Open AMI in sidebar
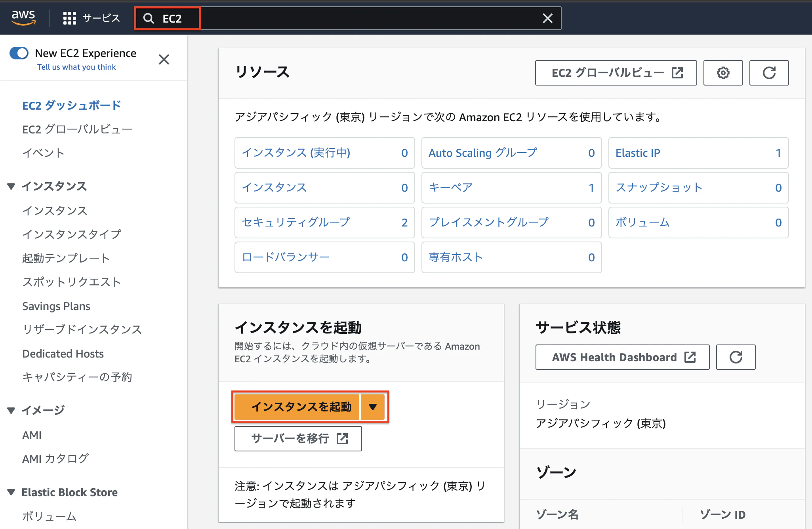Image resolution: width=812 pixels, height=529 pixels. 32,435
